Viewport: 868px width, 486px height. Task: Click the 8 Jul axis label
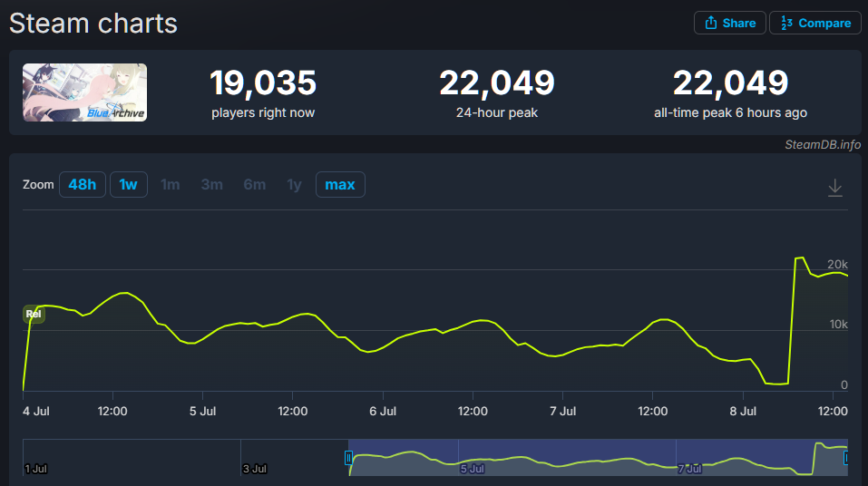(743, 412)
